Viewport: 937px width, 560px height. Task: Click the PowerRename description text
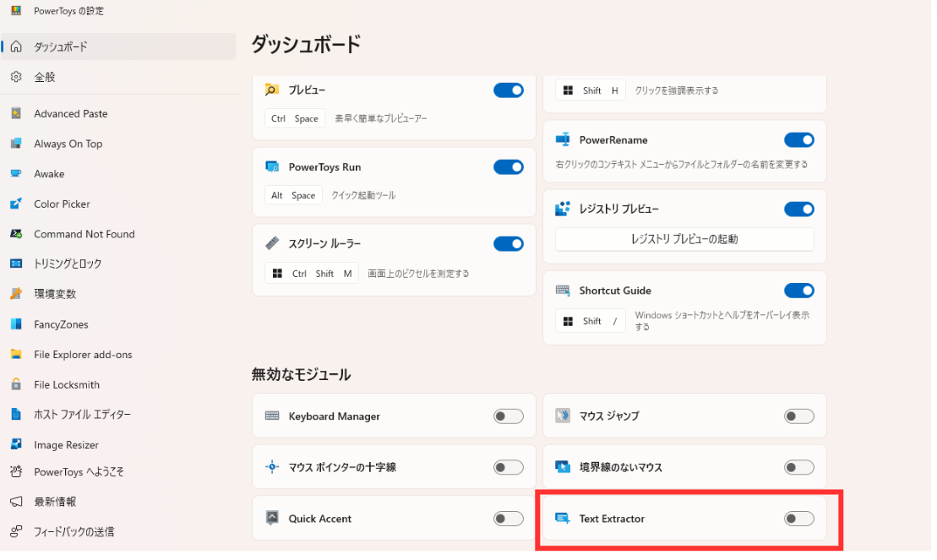coord(681,165)
